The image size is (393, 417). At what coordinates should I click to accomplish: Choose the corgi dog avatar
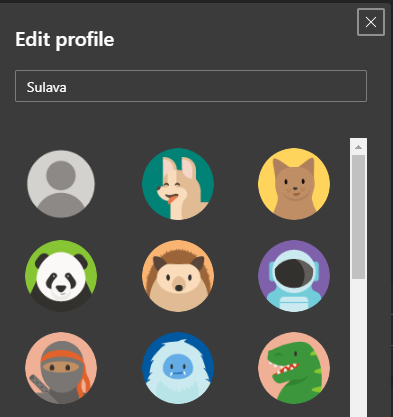coord(178,184)
